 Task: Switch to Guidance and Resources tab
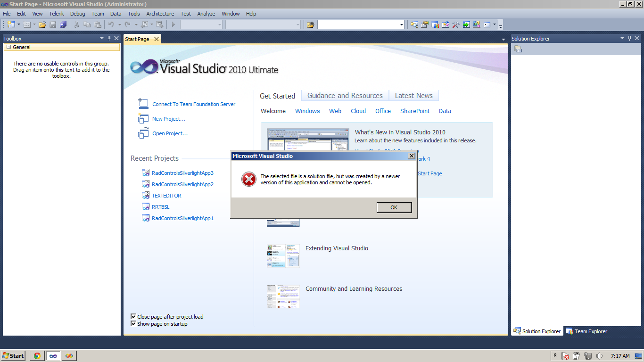(345, 96)
